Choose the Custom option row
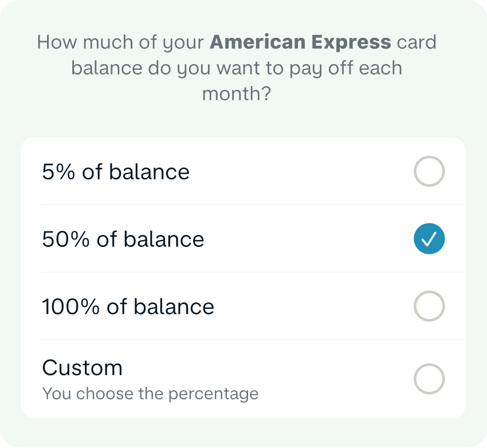This screenshot has height=448, width=487. coord(244,378)
